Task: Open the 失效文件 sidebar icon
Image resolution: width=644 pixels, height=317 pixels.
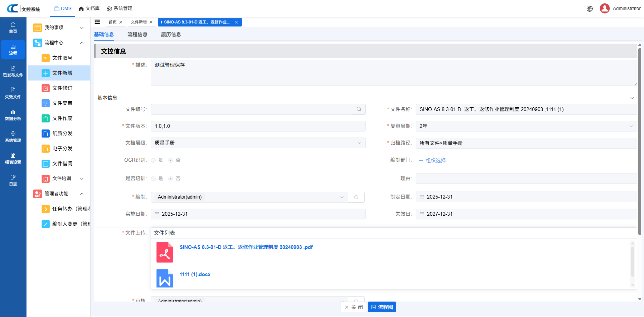Action: point(13,93)
